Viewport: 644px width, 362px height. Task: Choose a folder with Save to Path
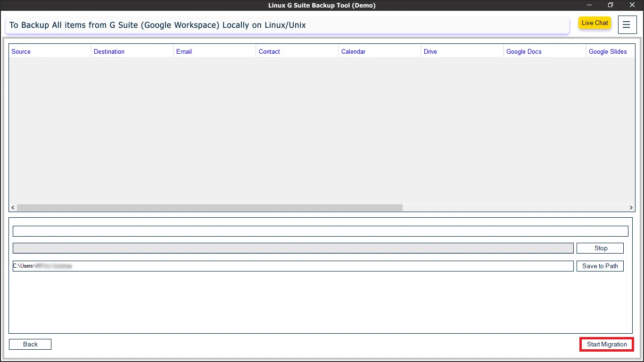(x=600, y=266)
